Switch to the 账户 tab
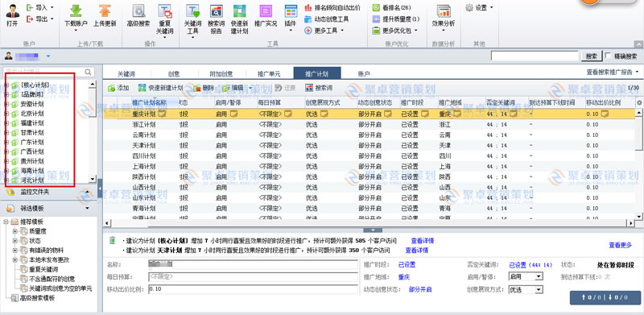This screenshot has width=644, height=315. point(365,74)
